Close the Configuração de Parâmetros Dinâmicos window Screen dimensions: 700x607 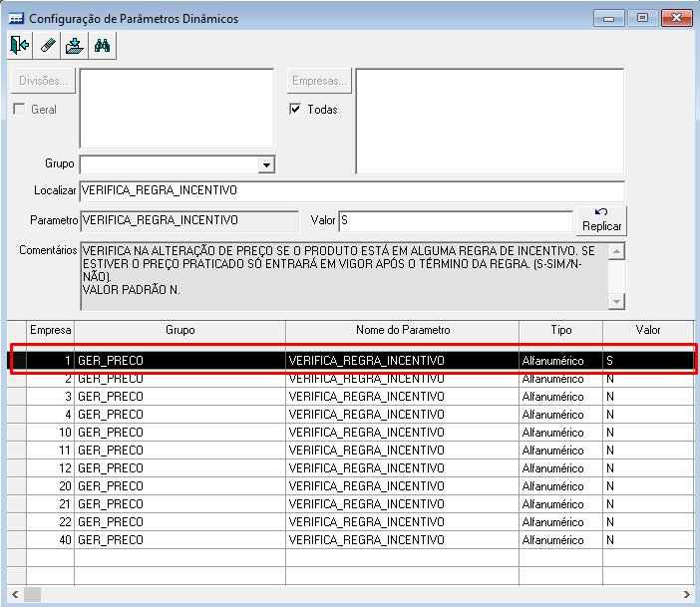click(677, 18)
